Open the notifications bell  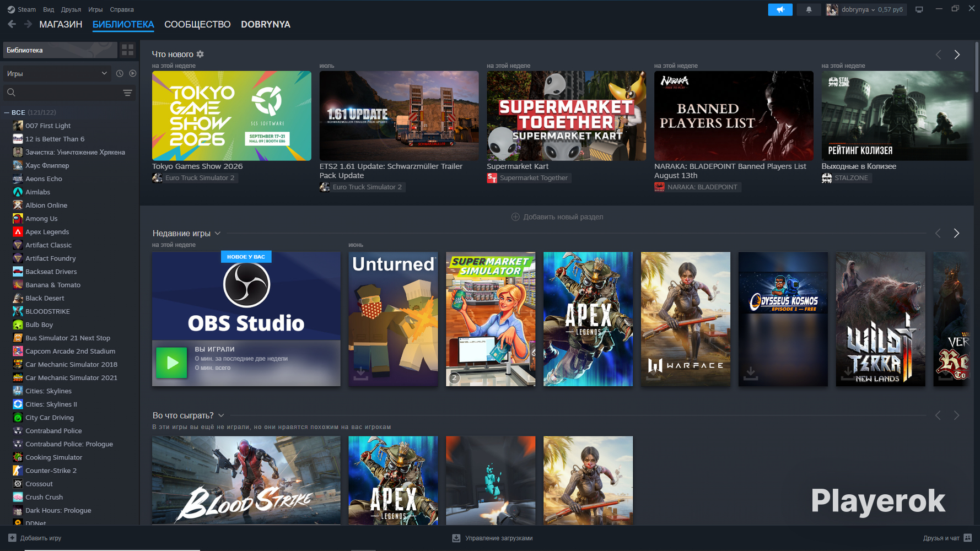tap(809, 9)
